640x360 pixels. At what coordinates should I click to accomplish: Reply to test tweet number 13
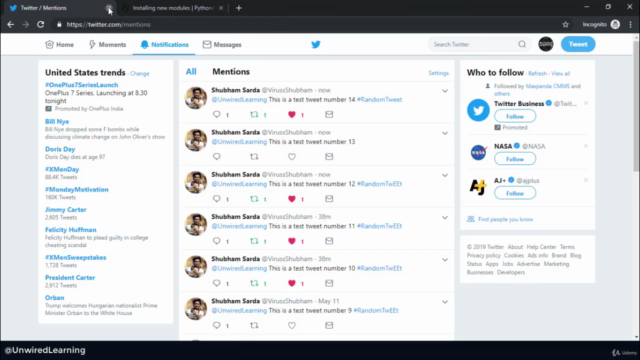pyautogui.click(x=217, y=156)
